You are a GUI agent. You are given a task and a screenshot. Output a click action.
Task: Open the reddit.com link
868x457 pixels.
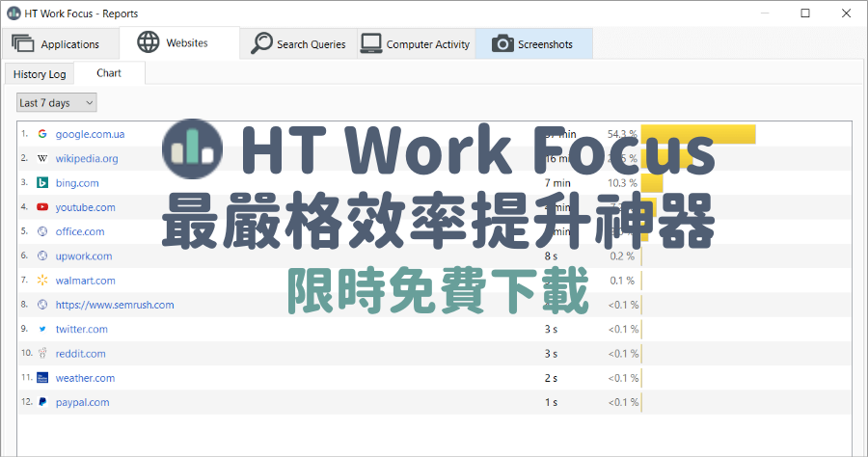tap(80, 354)
